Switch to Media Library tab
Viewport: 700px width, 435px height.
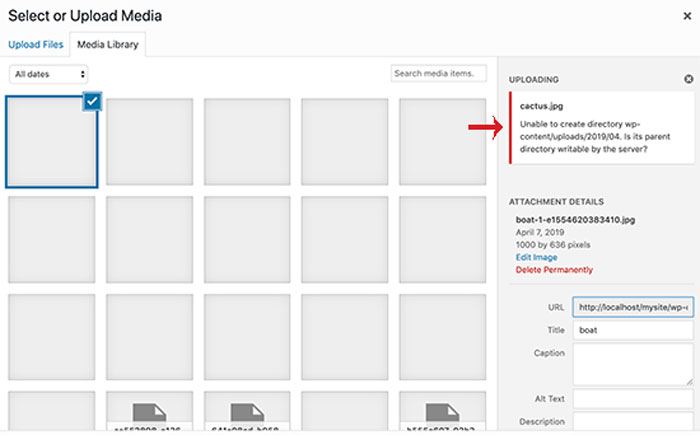[x=108, y=44]
